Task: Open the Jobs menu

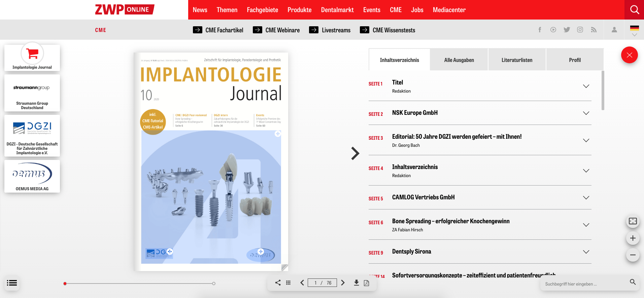Action: [417, 10]
